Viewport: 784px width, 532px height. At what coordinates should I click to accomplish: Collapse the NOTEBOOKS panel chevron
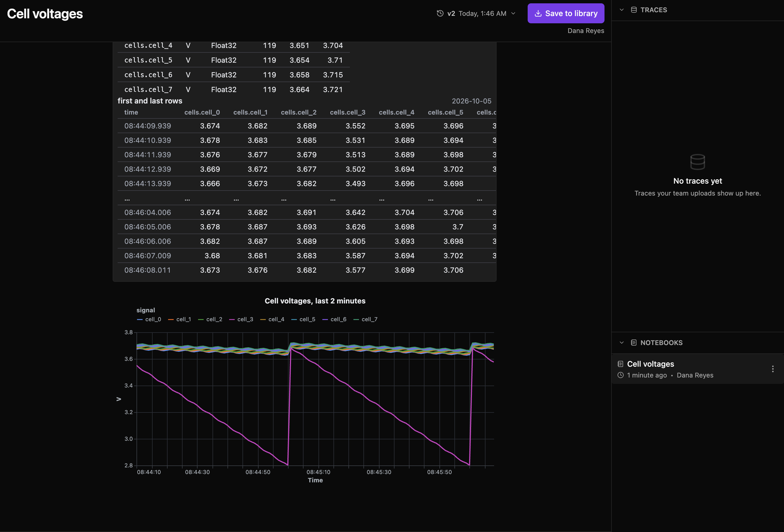pyautogui.click(x=621, y=343)
